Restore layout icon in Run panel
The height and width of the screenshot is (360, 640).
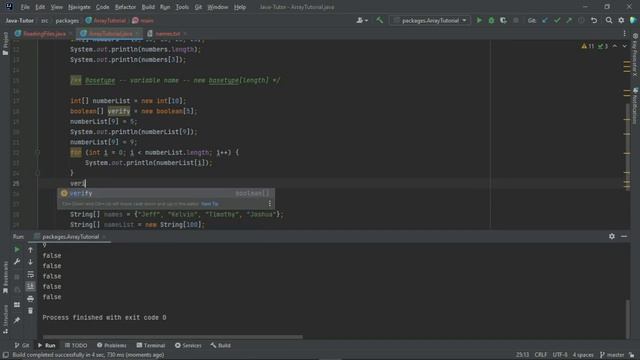click(x=17, y=305)
